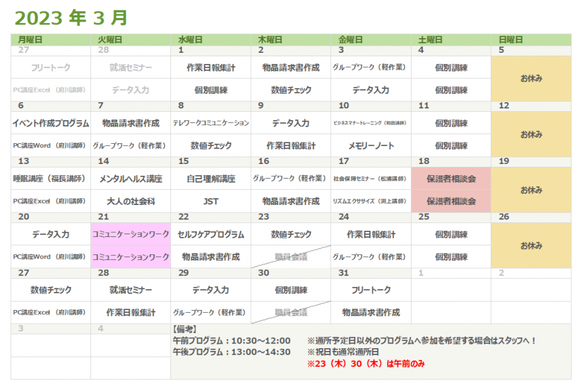
Task: Click the リズムエクササイズ entry
Action: pos(370,202)
